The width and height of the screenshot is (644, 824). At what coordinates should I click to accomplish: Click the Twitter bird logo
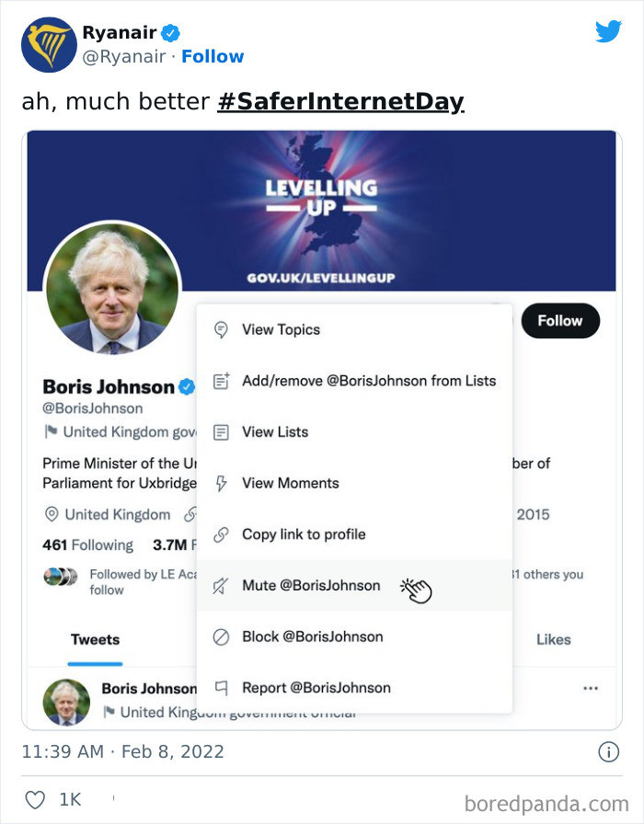coord(608,31)
